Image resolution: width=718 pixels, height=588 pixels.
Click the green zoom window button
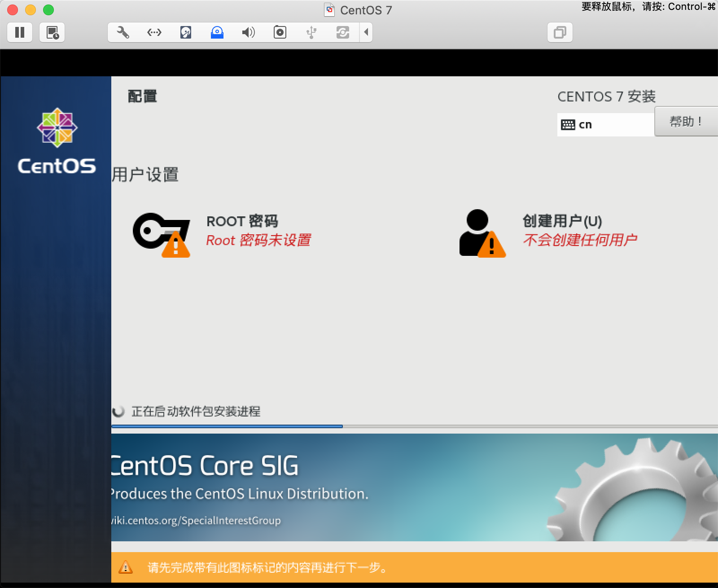point(48,10)
